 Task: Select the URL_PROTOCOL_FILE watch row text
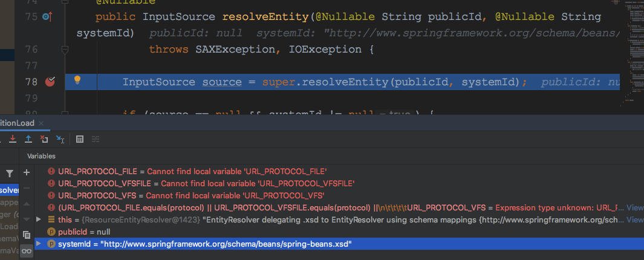tap(192, 171)
